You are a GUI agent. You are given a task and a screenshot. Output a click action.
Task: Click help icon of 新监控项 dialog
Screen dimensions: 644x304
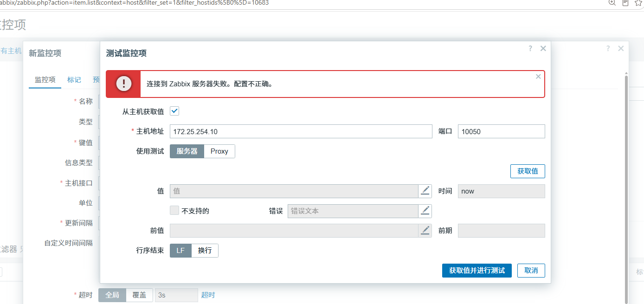click(608, 48)
